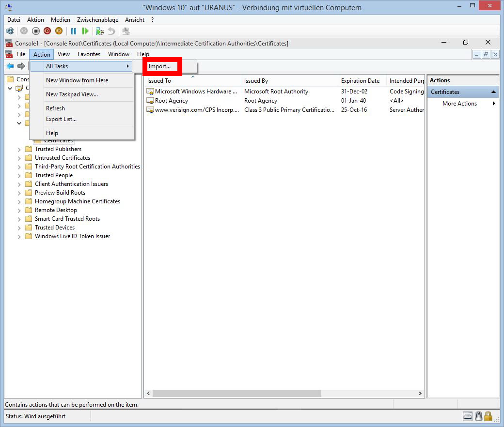Image resolution: width=504 pixels, height=427 pixels.
Task: Click the green Reset VM play icon
Action: pos(85,31)
